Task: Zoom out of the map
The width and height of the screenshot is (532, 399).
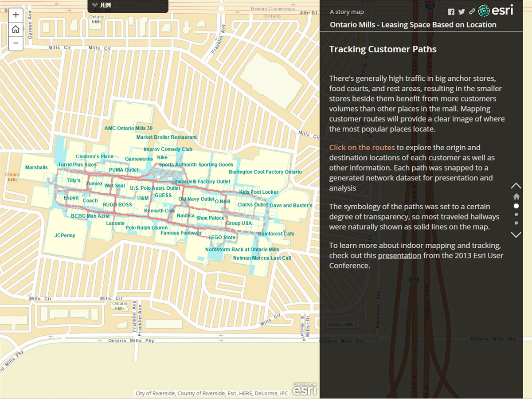Action: [16, 43]
